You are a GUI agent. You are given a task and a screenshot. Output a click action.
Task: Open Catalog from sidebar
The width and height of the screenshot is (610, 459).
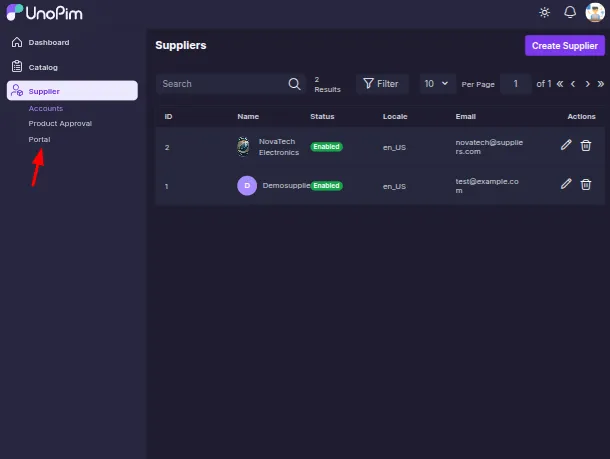pyautogui.click(x=43, y=67)
